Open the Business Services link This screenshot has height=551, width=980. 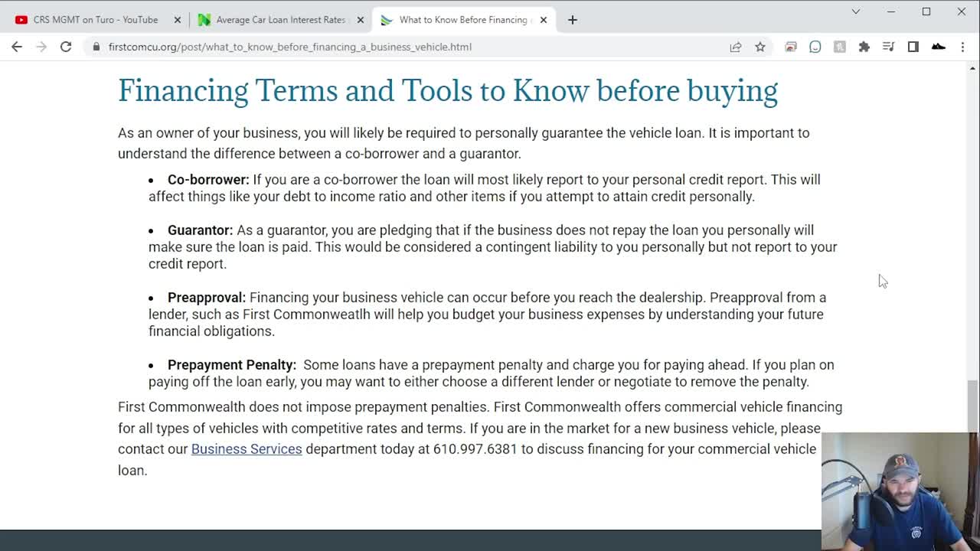click(247, 449)
